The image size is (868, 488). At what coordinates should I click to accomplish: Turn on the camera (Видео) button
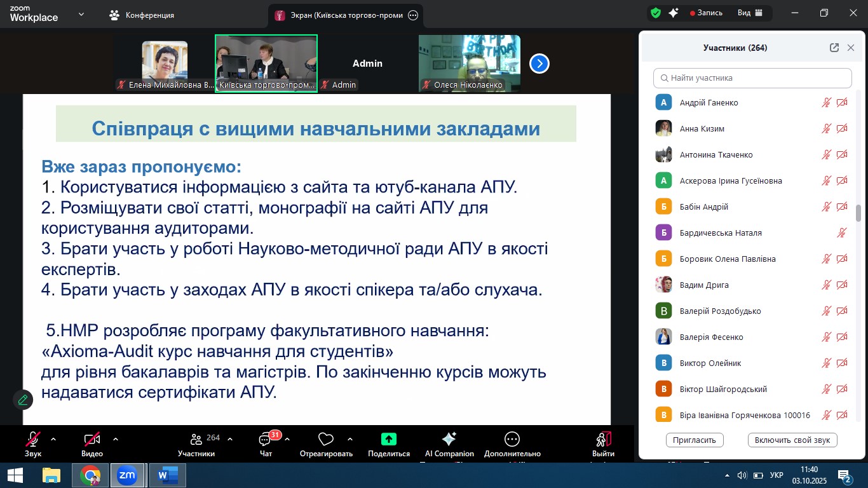point(92,439)
